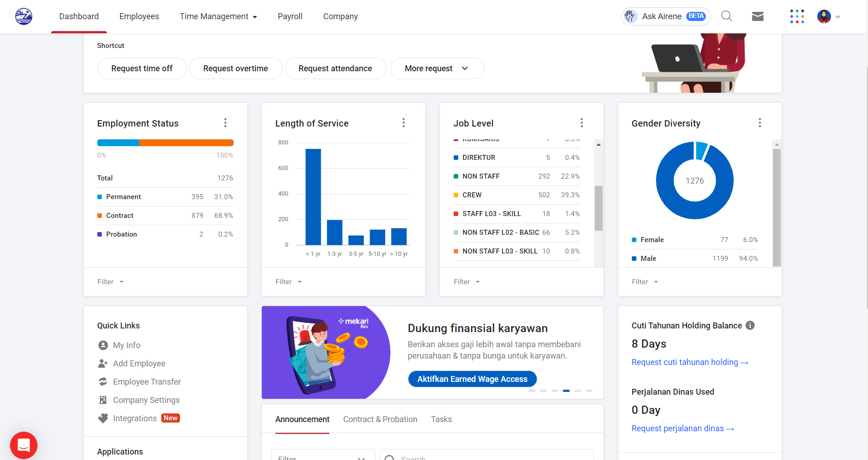Open Employment Status three-dot menu
This screenshot has width=868, height=460.
[225, 123]
